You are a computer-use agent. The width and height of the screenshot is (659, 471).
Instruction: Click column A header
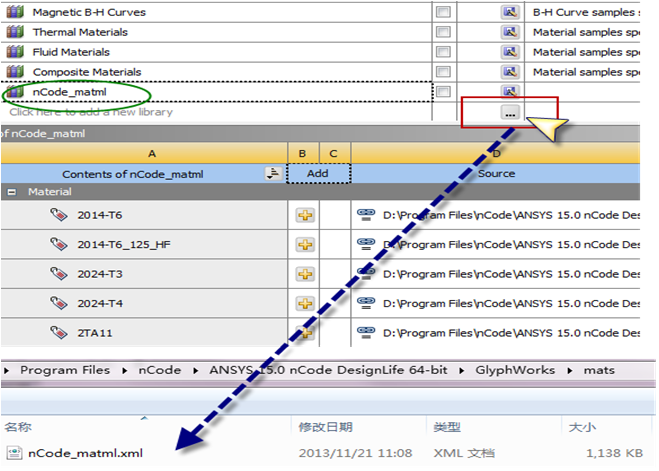point(144,153)
